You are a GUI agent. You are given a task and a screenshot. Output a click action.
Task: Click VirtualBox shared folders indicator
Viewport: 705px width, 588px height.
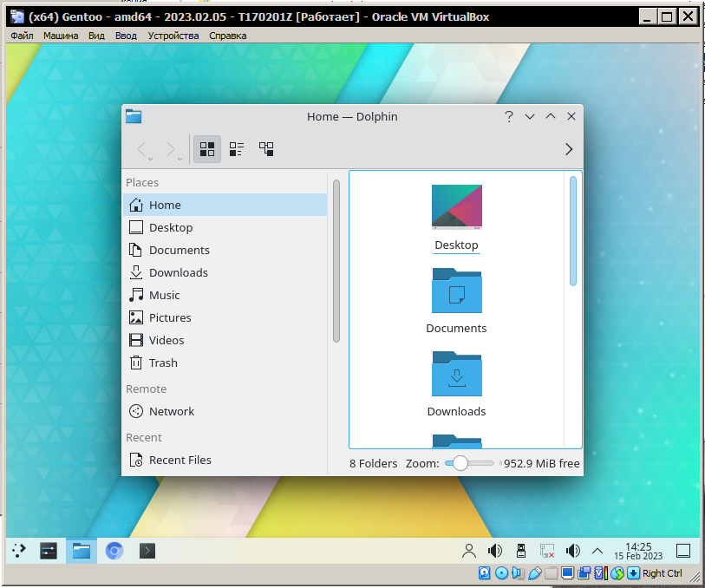(551, 573)
